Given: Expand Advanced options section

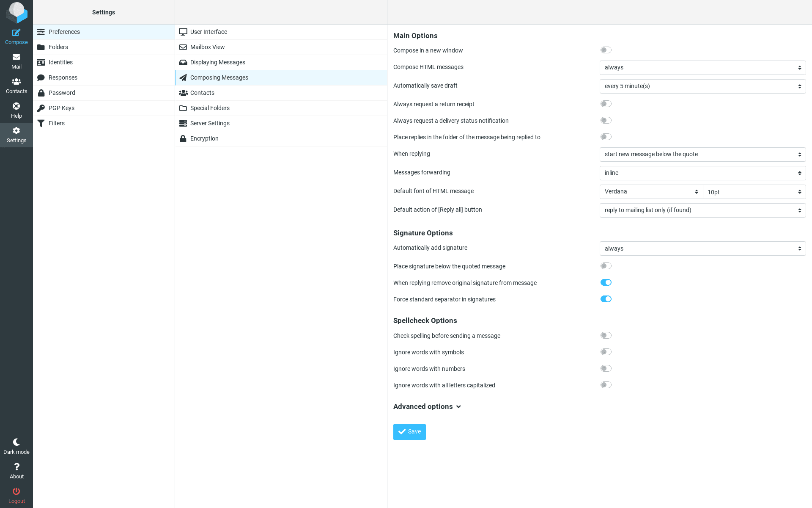Looking at the screenshot, I should (x=427, y=406).
